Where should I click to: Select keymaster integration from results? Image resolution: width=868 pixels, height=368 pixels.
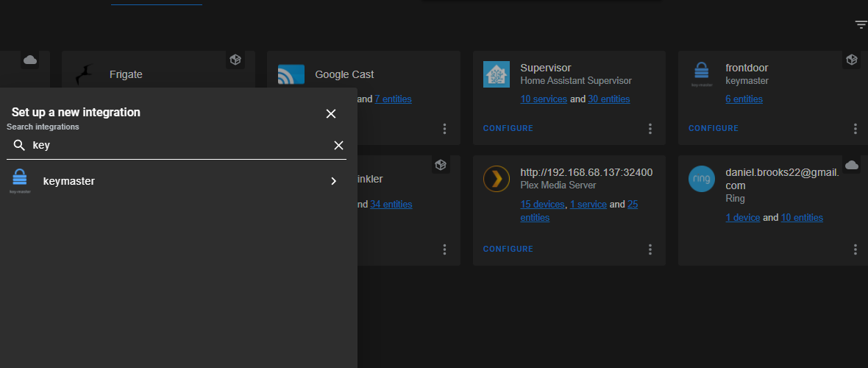click(177, 181)
